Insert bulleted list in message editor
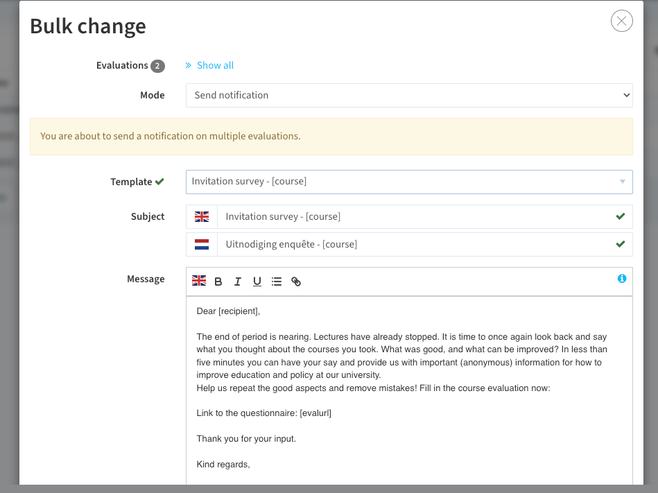 point(277,282)
